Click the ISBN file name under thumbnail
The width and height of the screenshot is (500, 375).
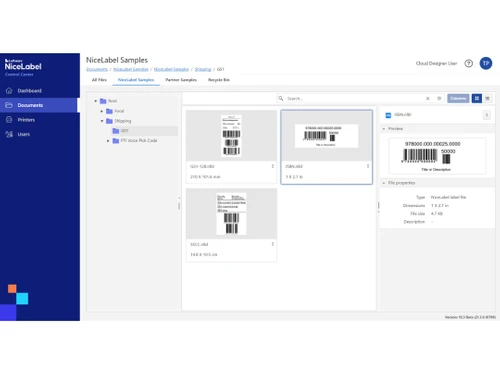(x=294, y=166)
